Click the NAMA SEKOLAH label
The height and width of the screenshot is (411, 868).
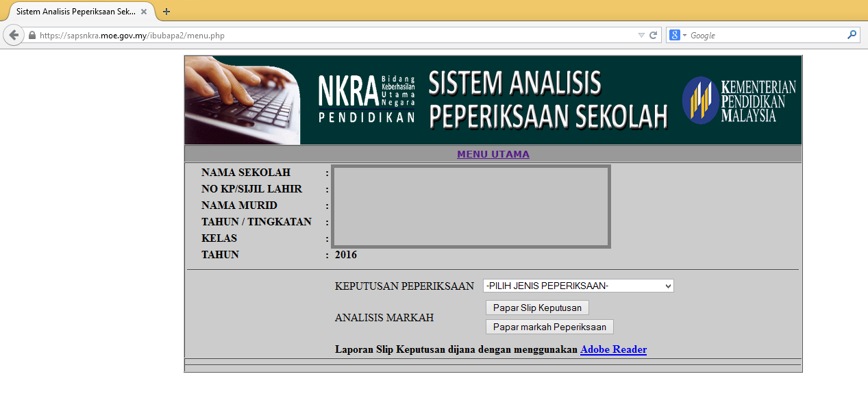(x=246, y=173)
